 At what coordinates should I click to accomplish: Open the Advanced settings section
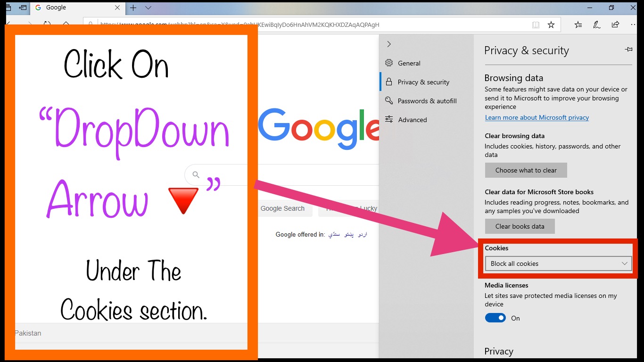pos(427,120)
